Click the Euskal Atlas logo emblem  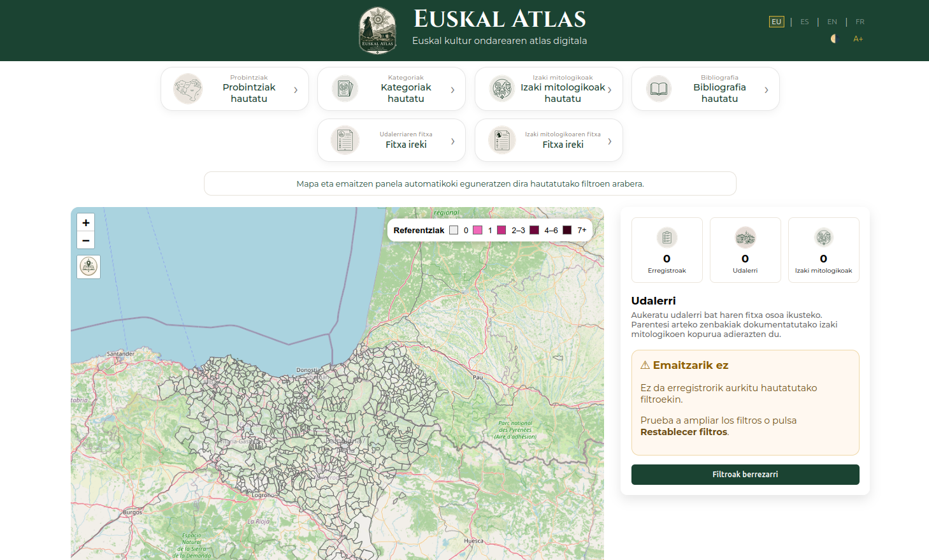378,31
